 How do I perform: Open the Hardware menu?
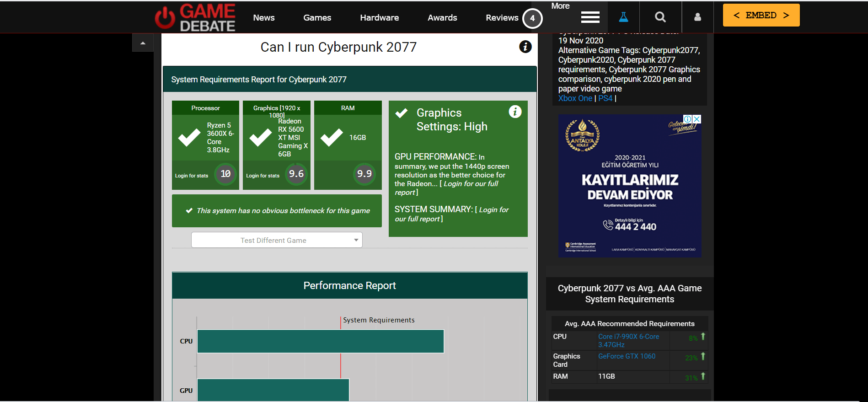coord(379,18)
